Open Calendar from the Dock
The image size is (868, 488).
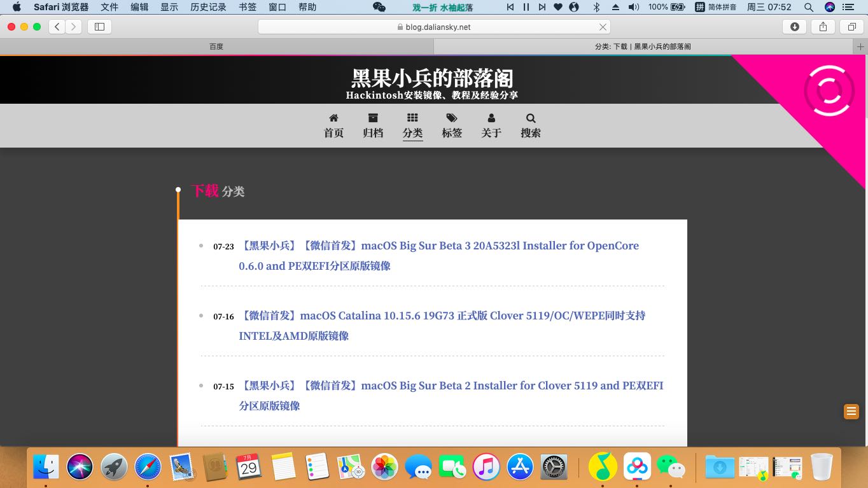pyautogui.click(x=249, y=467)
